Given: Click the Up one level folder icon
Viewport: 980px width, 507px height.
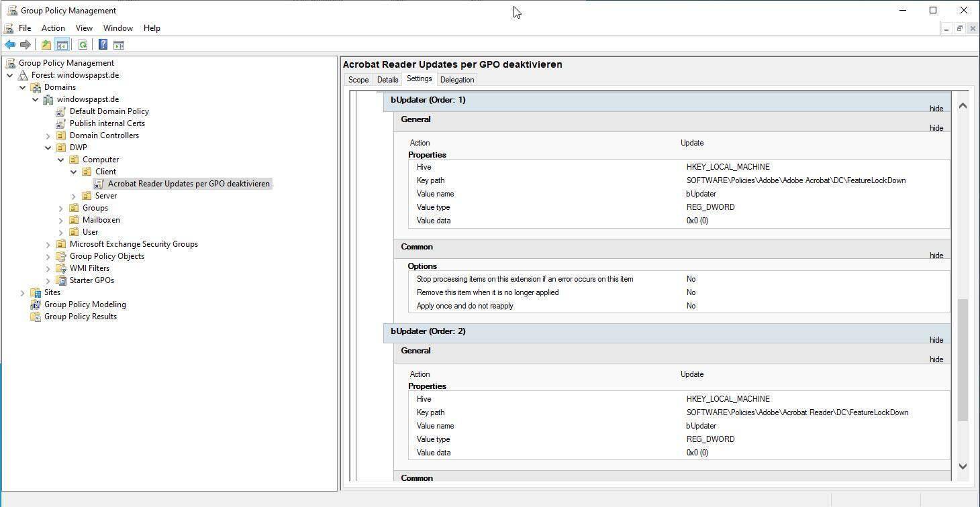Looking at the screenshot, I should click(x=46, y=45).
